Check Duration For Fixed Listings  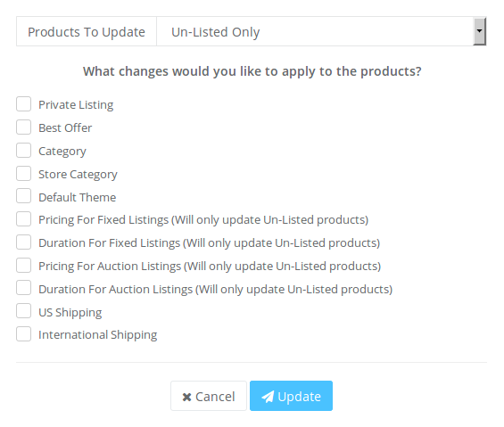24,242
